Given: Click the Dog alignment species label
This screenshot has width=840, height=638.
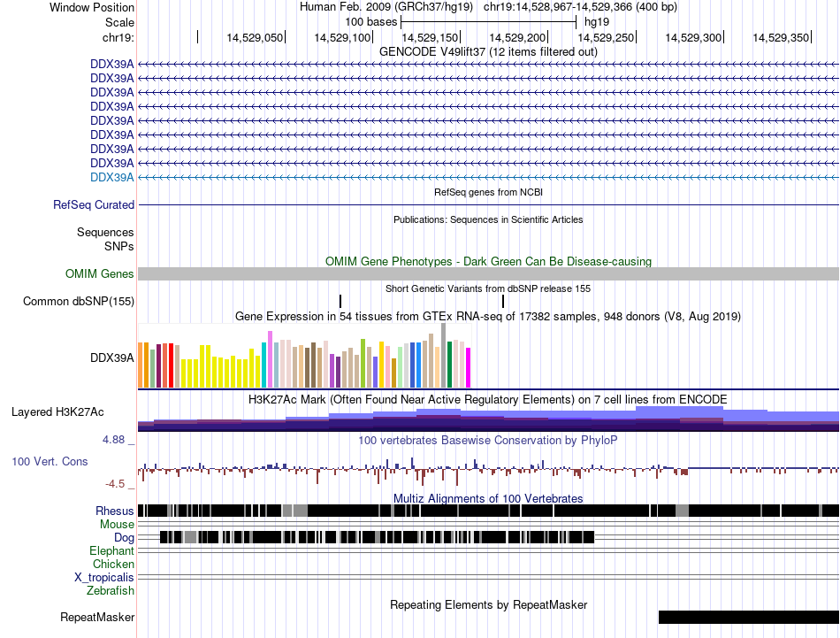Looking at the screenshot, I should [x=124, y=538].
